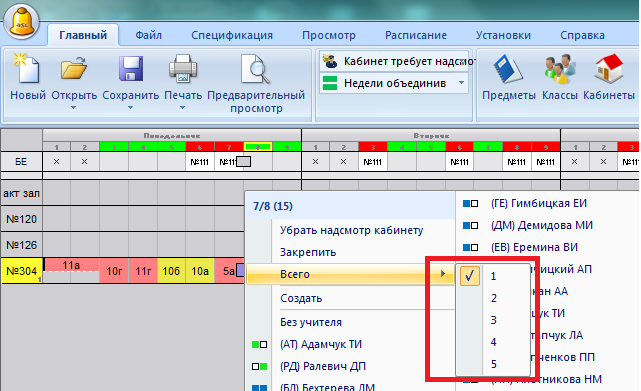
Task: Click the 11г lesson card
Action: click(143, 271)
